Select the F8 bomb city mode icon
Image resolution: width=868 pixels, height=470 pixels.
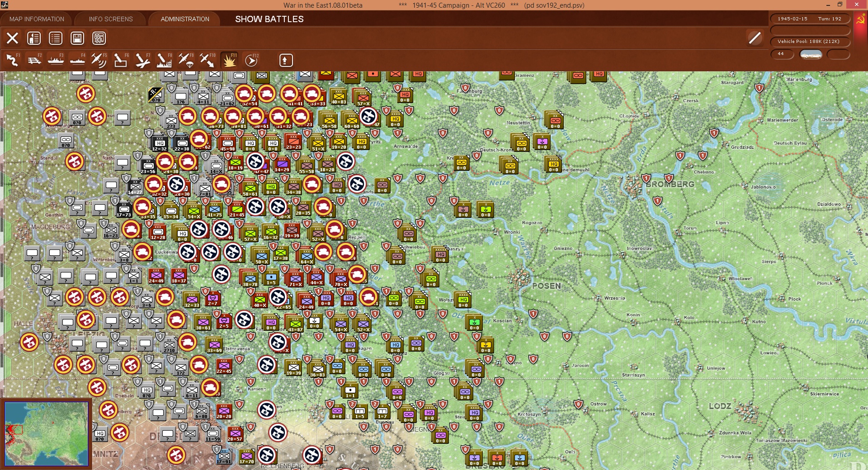[164, 60]
